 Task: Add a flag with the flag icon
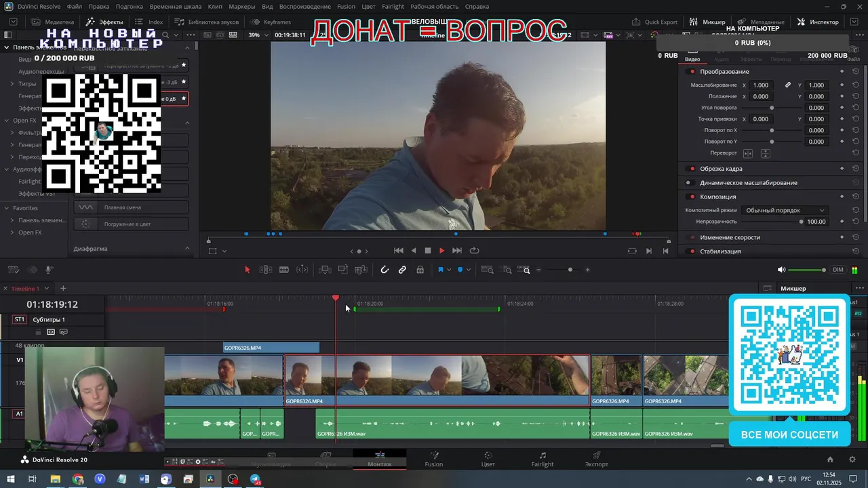(x=440, y=270)
